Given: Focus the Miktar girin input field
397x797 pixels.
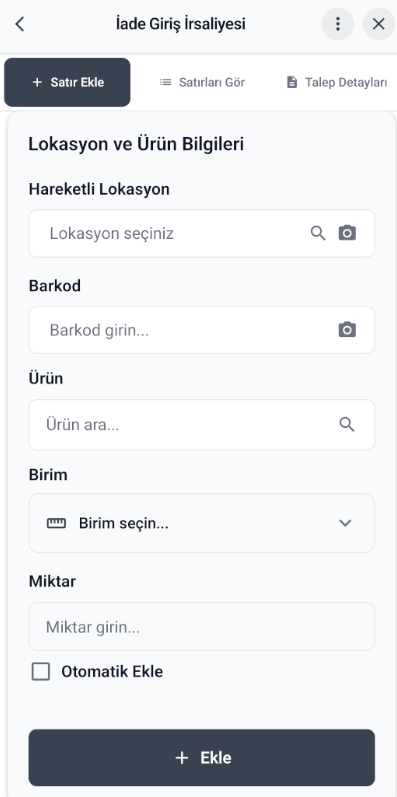Looking at the screenshot, I should tap(202, 627).
